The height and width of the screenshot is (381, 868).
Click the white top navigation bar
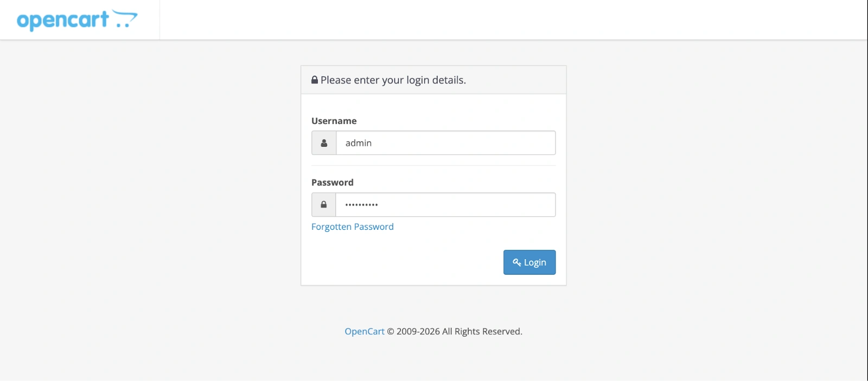tap(488, 19)
